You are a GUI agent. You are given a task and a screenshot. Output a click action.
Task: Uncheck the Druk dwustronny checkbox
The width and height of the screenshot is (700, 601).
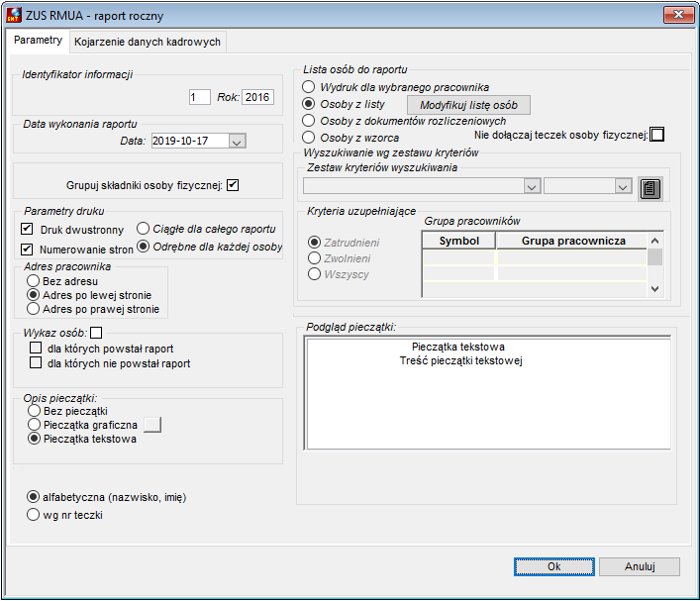27,229
